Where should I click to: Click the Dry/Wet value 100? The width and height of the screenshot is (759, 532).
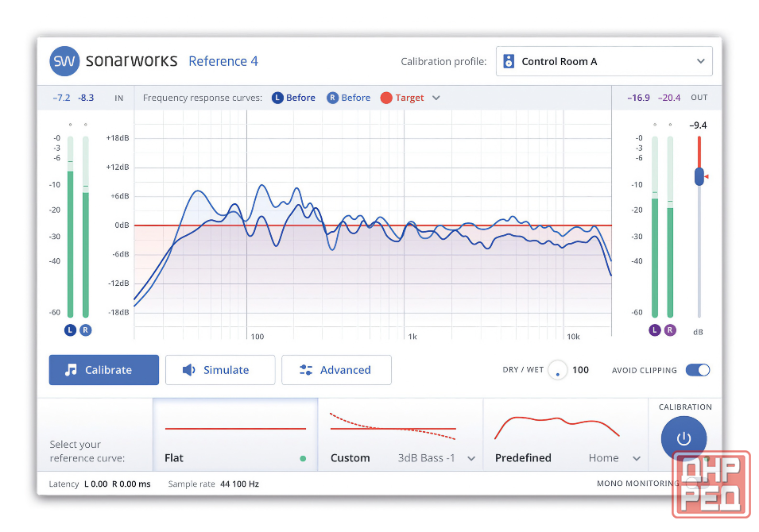(580, 370)
